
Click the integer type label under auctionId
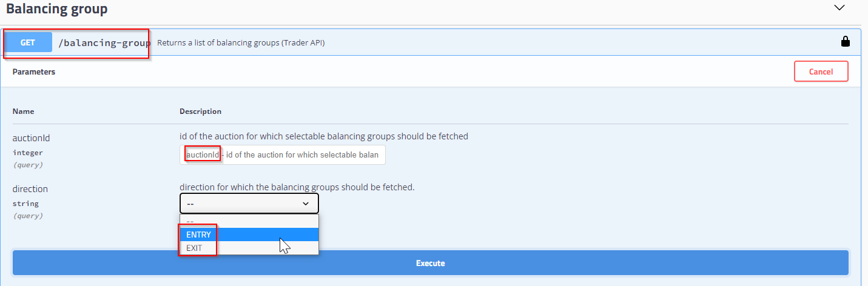(28, 153)
